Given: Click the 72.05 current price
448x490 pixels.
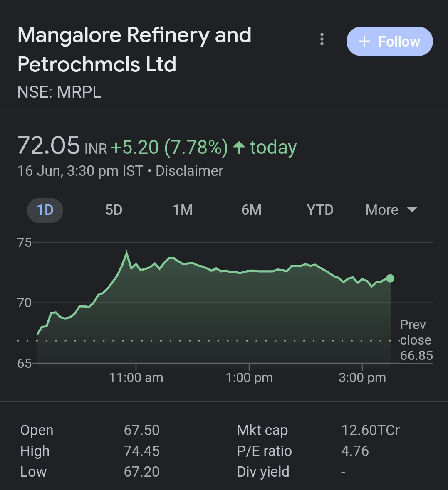Looking at the screenshot, I should coord(49,145).
